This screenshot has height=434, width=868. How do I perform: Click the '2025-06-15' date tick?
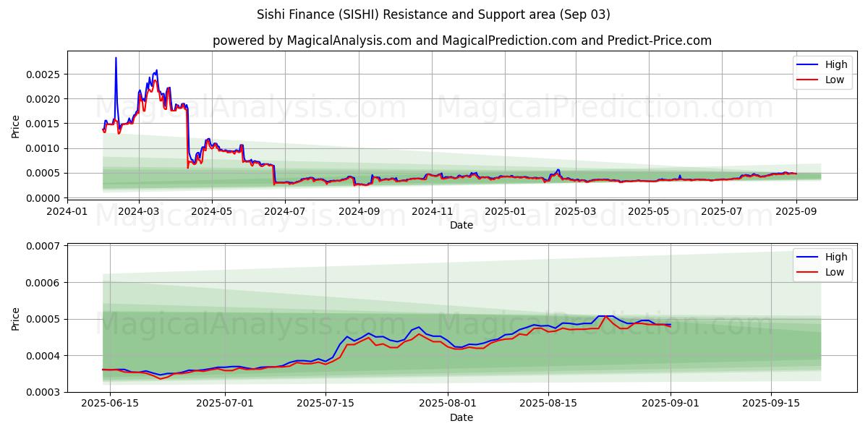[110, 404]
